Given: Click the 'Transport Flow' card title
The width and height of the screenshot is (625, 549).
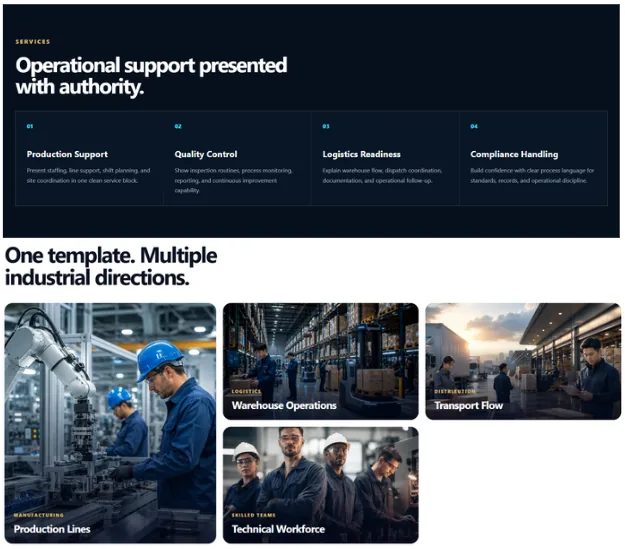Looking at the screenshot, I should point(468,405).
